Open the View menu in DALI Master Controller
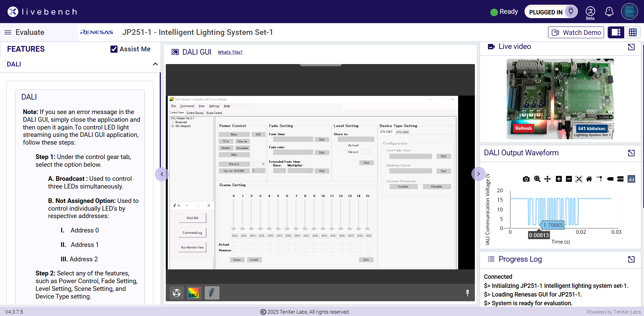The image size is (644, 316). click(x=201, y=106)
